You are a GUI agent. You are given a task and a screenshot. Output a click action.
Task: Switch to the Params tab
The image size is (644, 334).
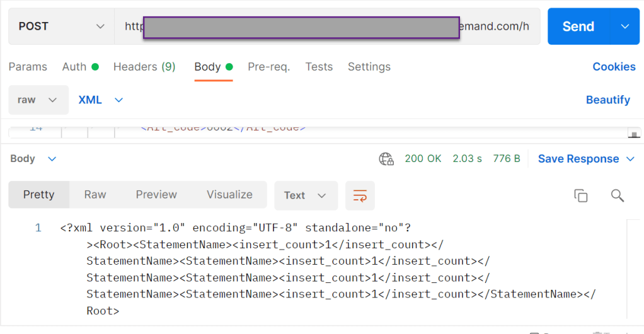pos(28,67)
